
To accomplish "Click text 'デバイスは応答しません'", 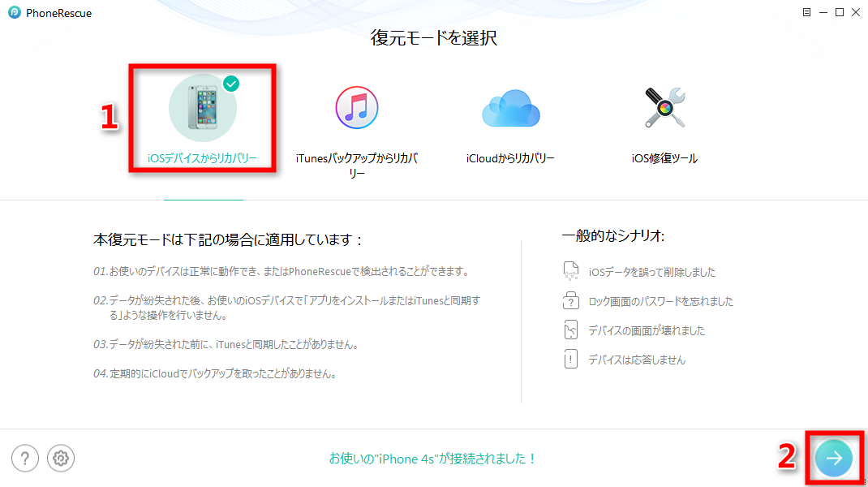I will (637, 360).
